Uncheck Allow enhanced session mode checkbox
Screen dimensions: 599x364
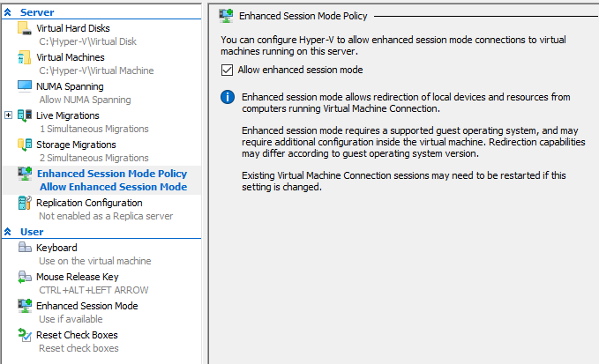(x=227, y=70)
